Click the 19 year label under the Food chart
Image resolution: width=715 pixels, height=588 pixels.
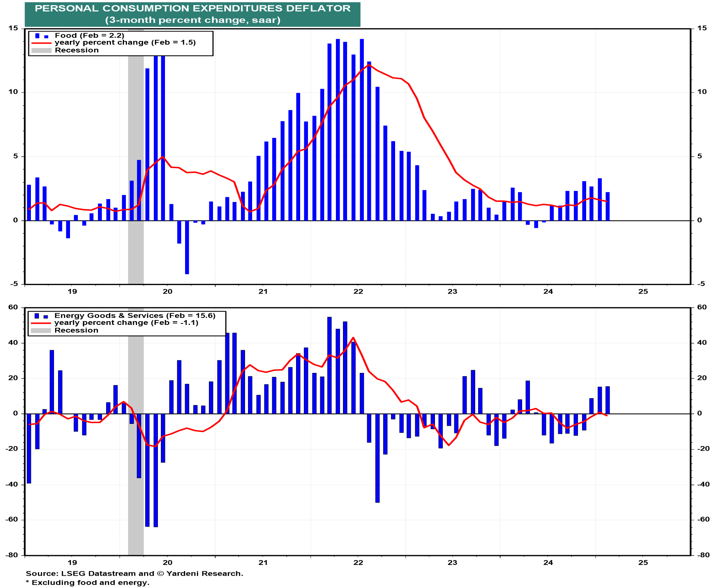pyautogui.click(x=72, y=291)
